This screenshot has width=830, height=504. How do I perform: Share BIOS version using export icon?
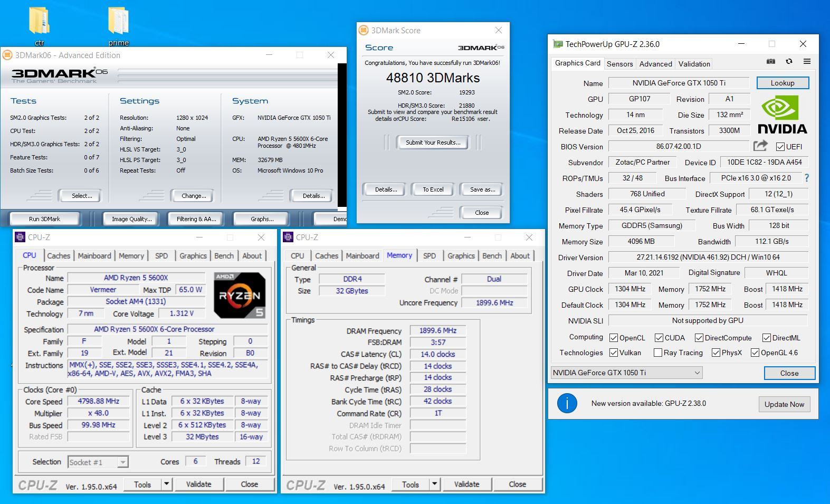tap(760, 146)
